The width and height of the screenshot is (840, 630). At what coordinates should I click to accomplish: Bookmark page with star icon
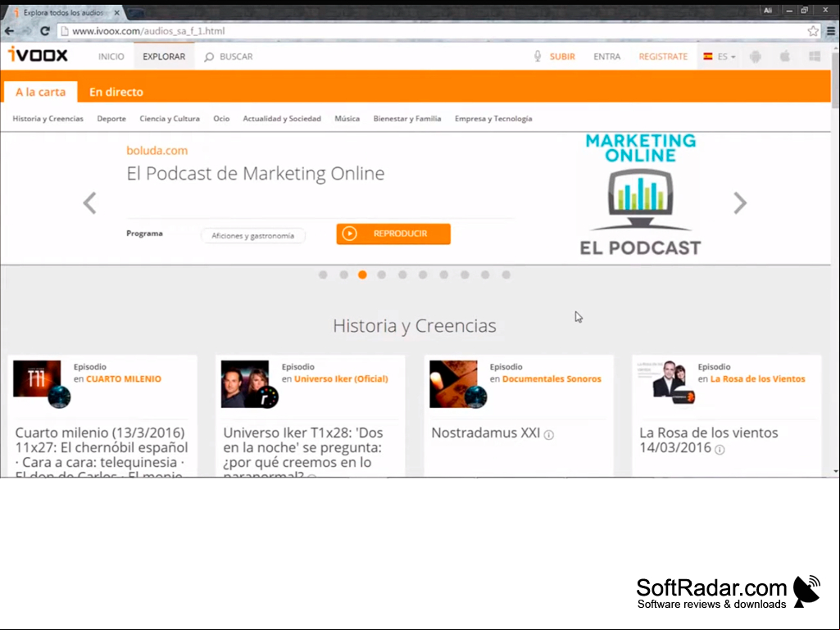tap(813, 31)
